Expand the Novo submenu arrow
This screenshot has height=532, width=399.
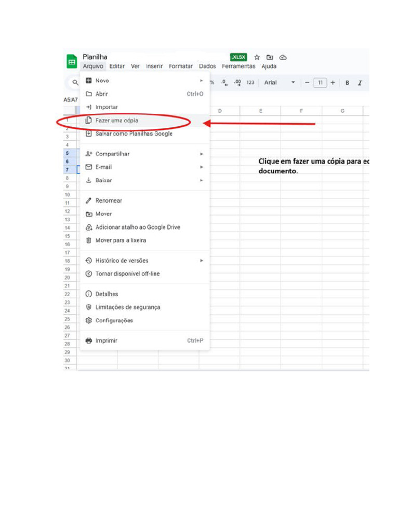click(x=202, y=81)
